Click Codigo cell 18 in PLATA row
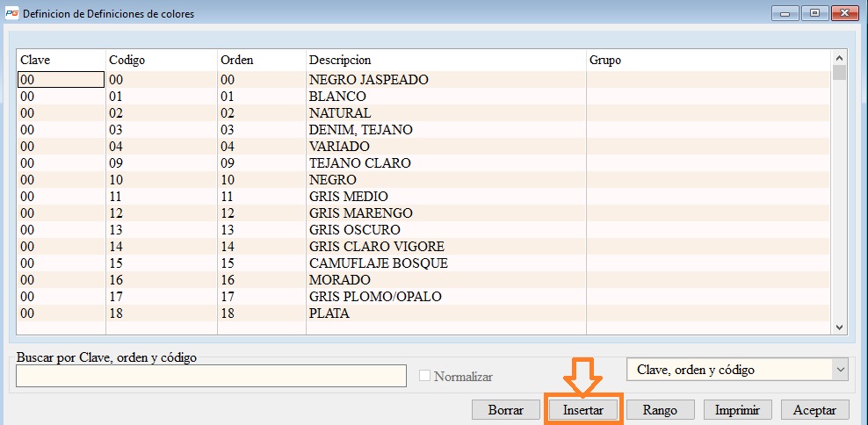Screen dimensions: 868x425 161,313
